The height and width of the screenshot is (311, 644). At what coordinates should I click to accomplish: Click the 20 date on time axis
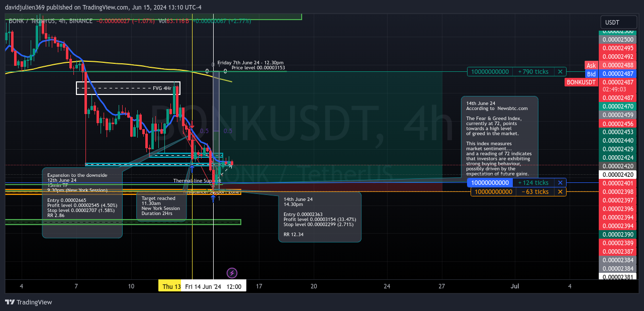point(314,286)
